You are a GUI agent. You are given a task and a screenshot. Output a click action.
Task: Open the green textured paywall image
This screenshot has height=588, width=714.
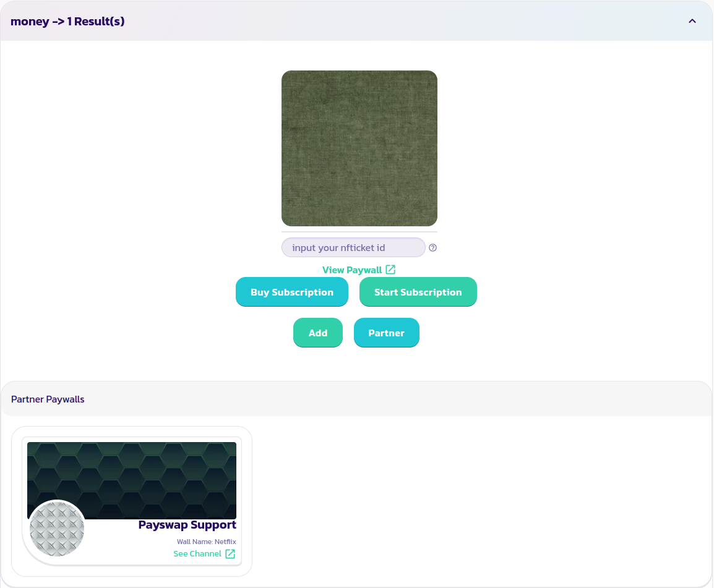click(x=359, y=148)
